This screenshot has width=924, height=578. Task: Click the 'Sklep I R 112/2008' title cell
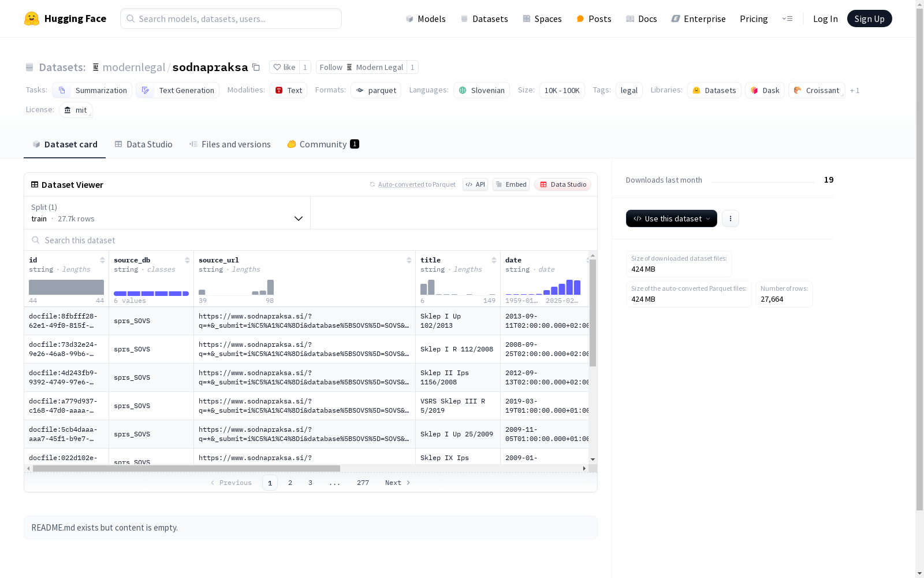pyautogui.click(x=458, y=349)
